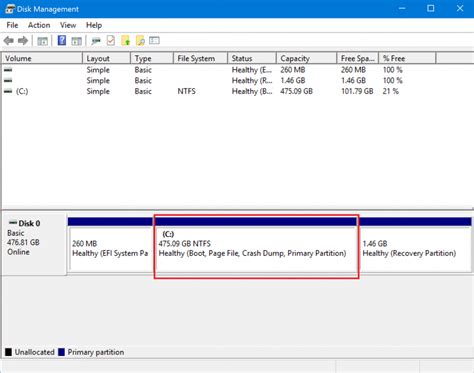
Task: Click the Connect/refresh disk toolbar icon
Action: coord(96,41)
